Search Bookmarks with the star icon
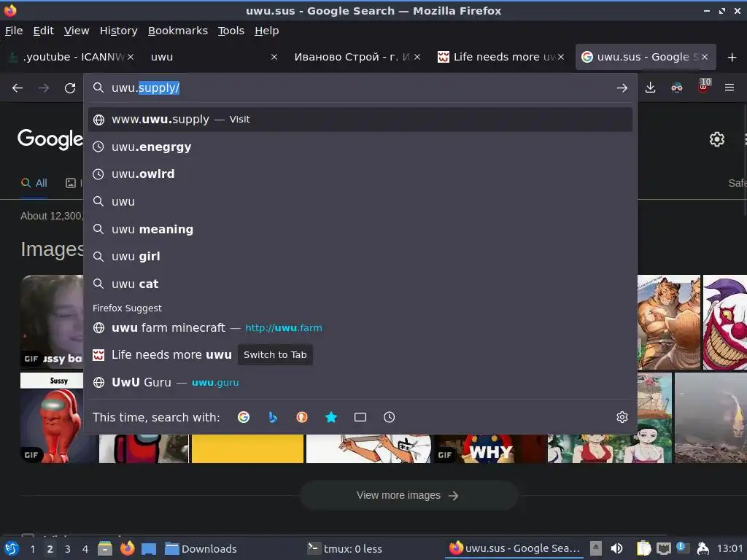Screen dimensions: 747x560 [x=331, y=417]
